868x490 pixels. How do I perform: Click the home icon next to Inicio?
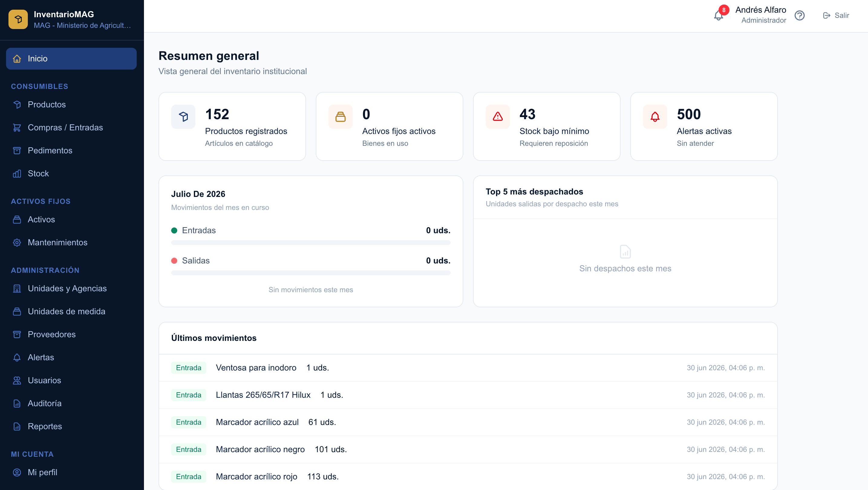tap(17, 59)
